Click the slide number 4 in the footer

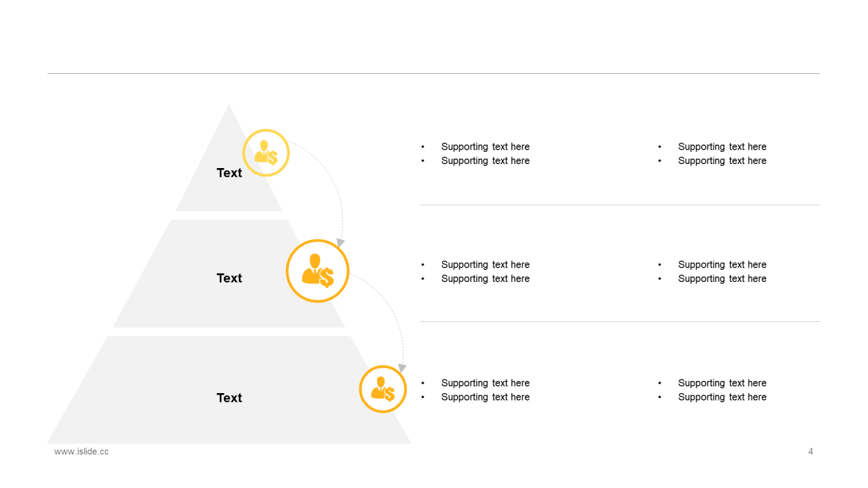[810, 451]
